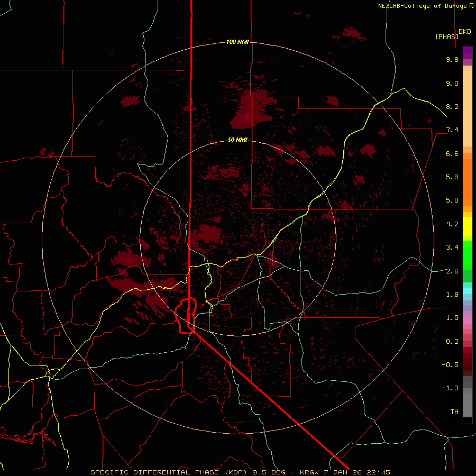476x476 pixels.
Task: Click the 0.2 value on the color scale
Action: [452, 342]
